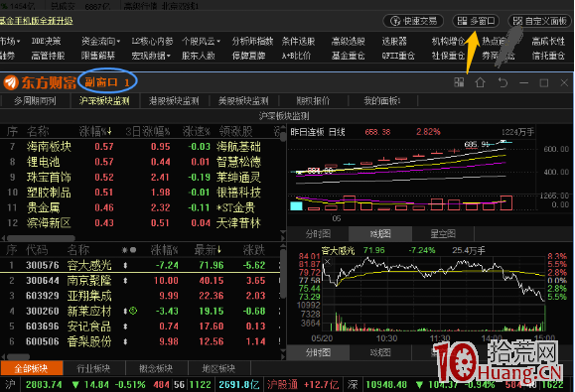Open the 快速交易 quick trade button

pyautogui.click(x=413, y=21)
